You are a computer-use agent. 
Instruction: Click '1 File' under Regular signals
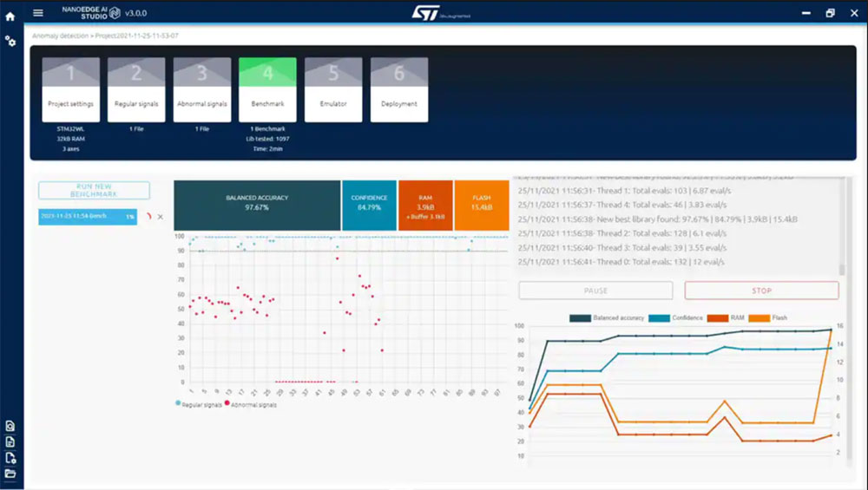136,129
